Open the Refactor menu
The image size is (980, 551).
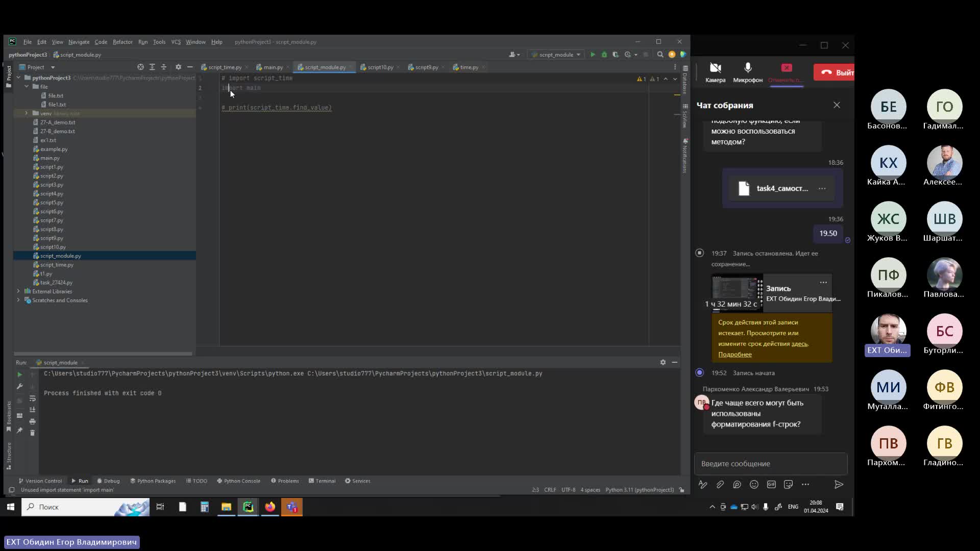tap(122, 42)
